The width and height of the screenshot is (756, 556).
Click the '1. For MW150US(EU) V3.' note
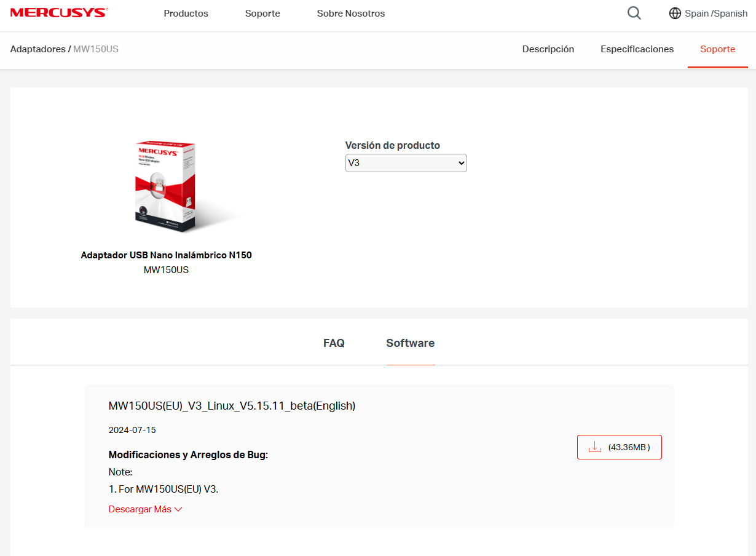163,490
